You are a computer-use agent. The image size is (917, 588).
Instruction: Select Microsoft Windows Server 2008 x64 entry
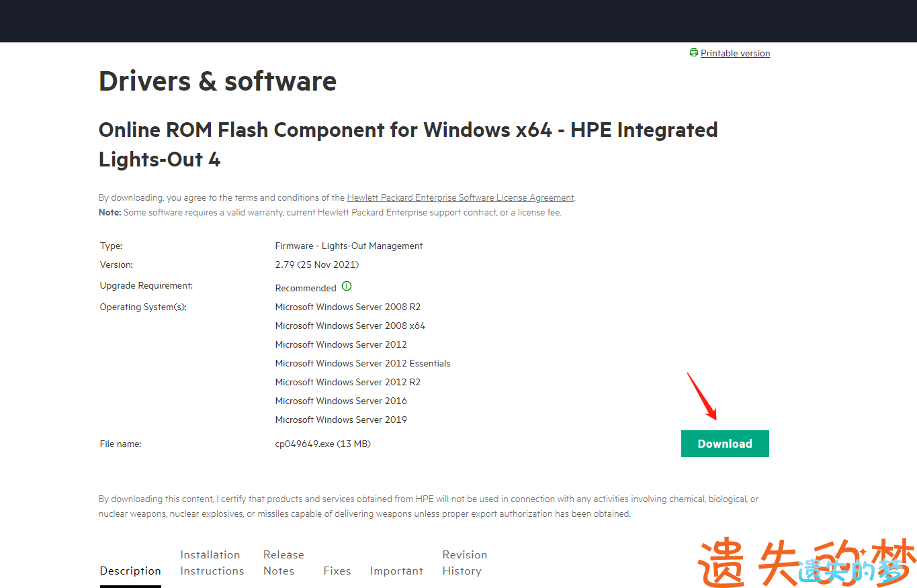[350, 326]
